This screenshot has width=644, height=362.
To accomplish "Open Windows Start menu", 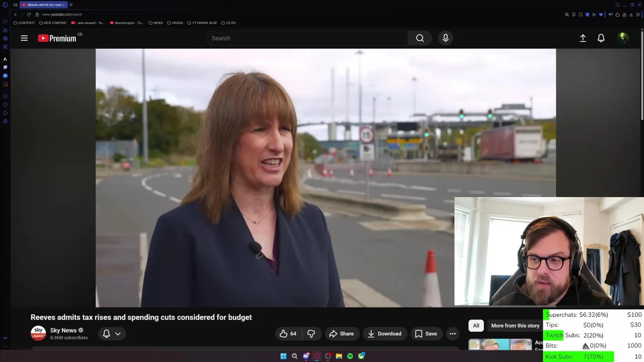I will click(x=283, y=356).
